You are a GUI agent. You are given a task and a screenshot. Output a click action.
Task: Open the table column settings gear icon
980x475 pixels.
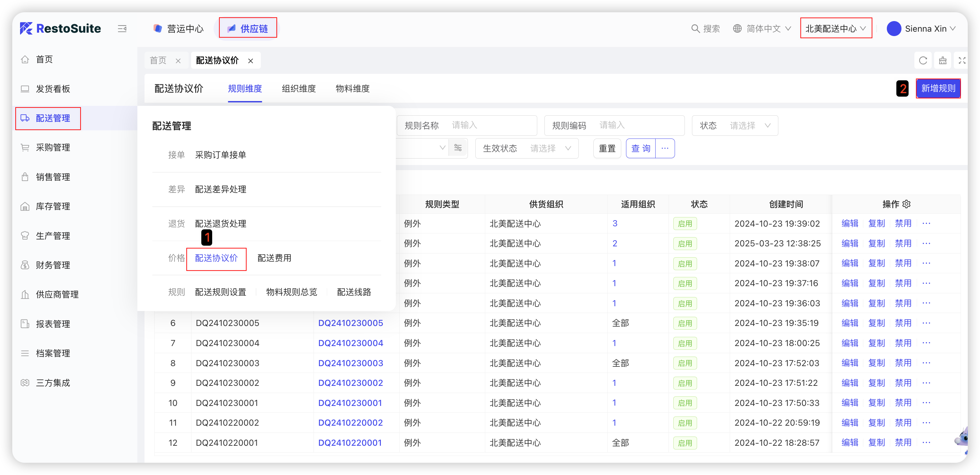(x=907, y=204)
